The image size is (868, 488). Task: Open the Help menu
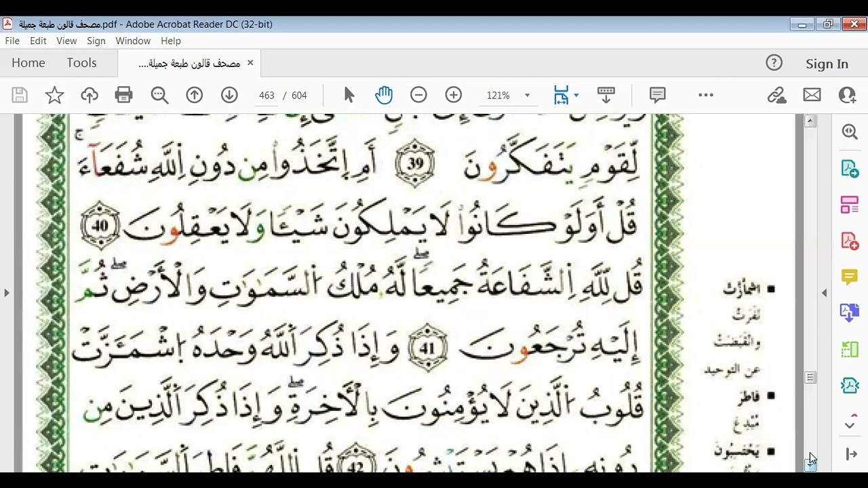[171, 41]
